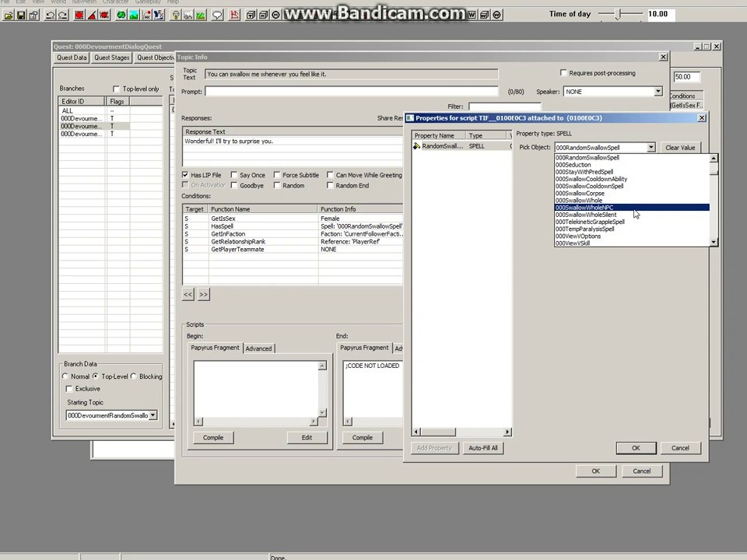The image size is (747, 560).
Task: Check Can Move While Greeting
Action: click(x=330, y=175)
